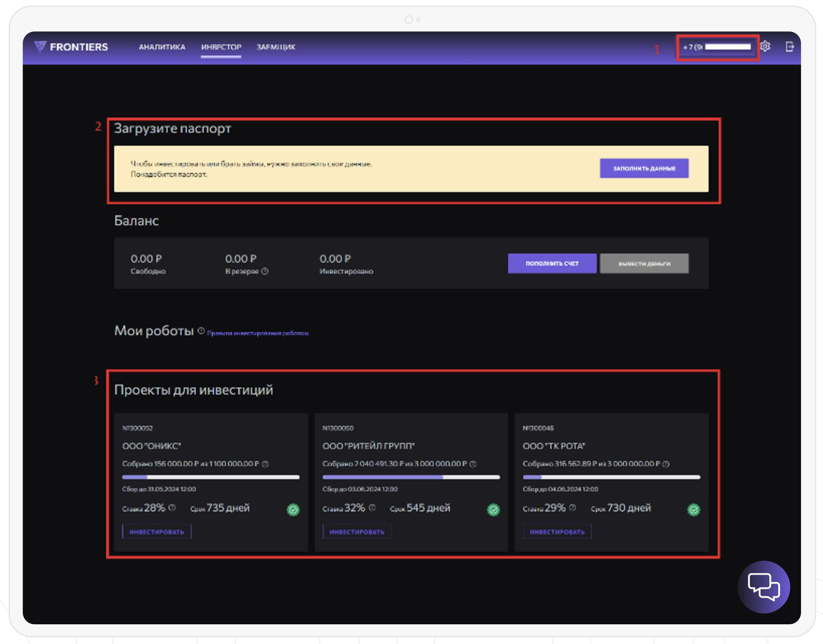The height and width of the screenshot is (644, 823).
Task: Open robot investing rules link
Action: tap(258, 333)
